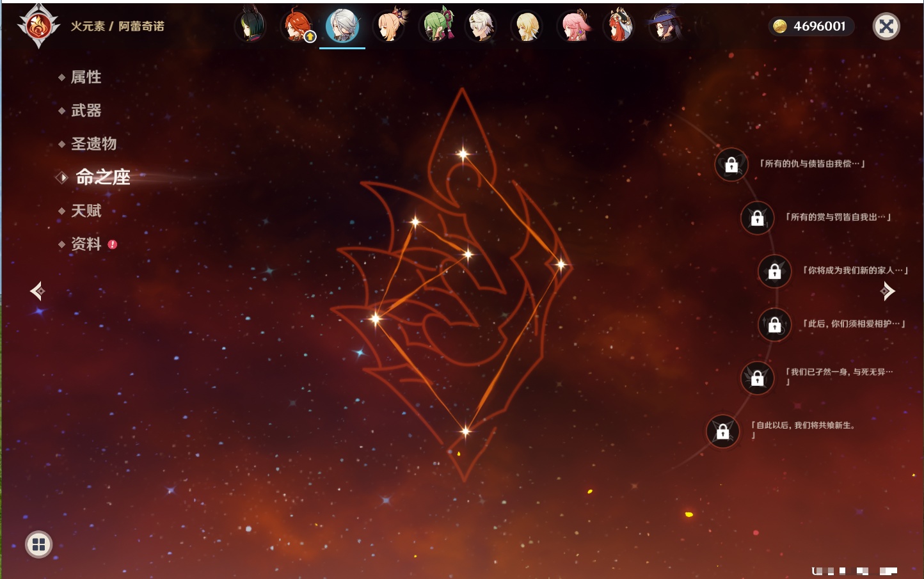The width and height of the screenshot is (924, 579).
Task: Open 资料 profile tab with red alert
Action: (86, 244)
